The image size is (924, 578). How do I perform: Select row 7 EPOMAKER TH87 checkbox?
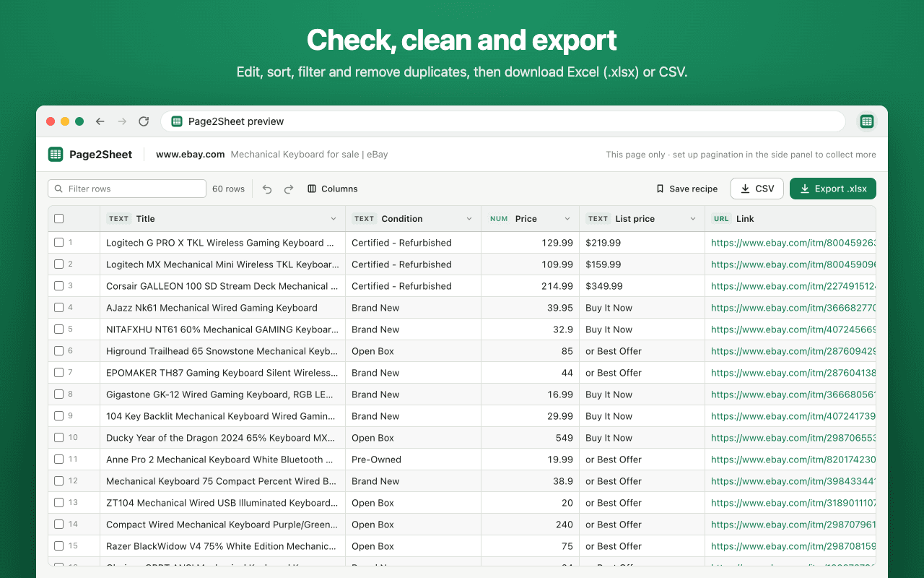(59, 373)
